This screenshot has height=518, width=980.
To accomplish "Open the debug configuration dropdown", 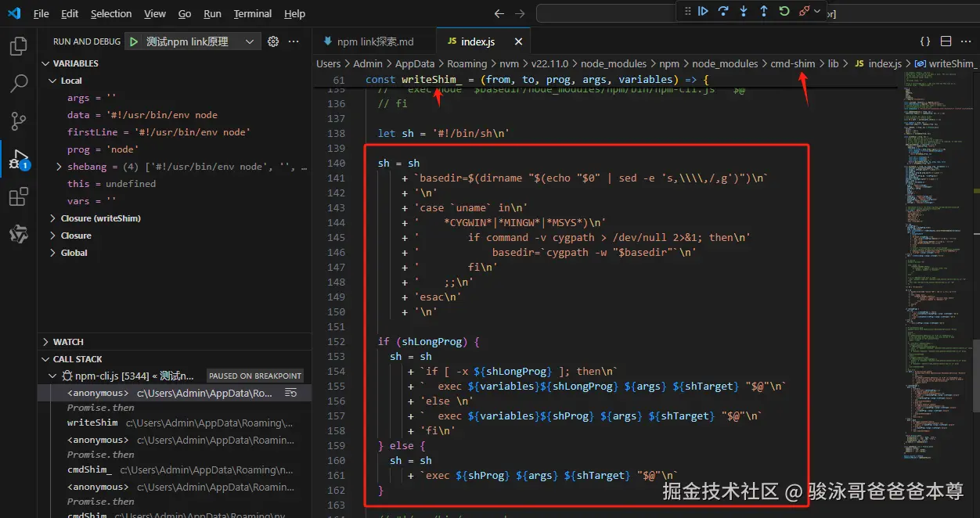I will (250, 41).
